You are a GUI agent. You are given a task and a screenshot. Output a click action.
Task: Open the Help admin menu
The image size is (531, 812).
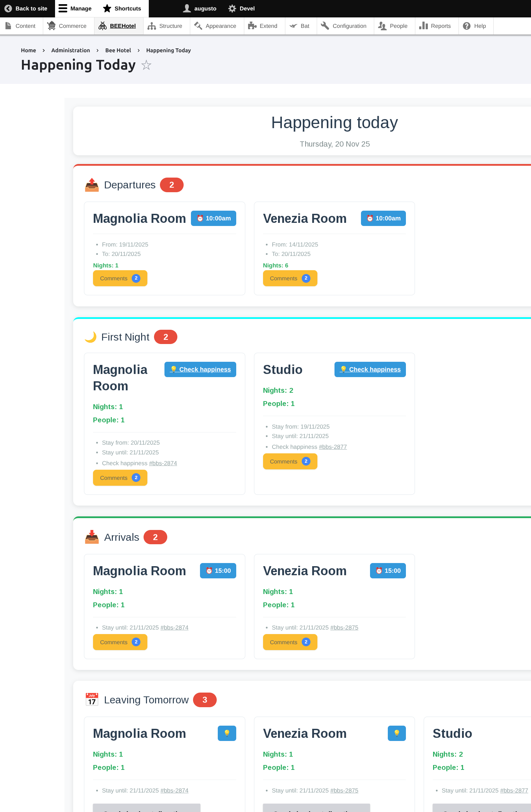click(476, 26)
